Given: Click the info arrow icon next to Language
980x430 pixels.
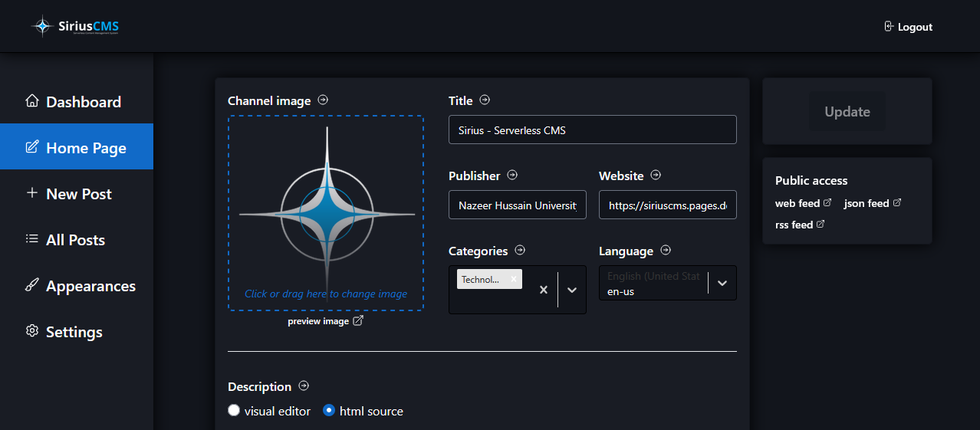Looking at the screenshot, I should pyautogui.click(x=666, y=250).
